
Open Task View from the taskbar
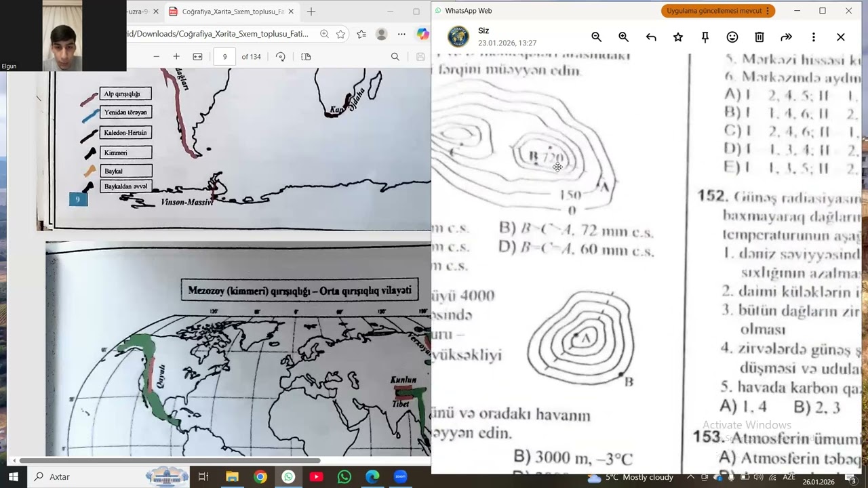(x=203, y=476)
